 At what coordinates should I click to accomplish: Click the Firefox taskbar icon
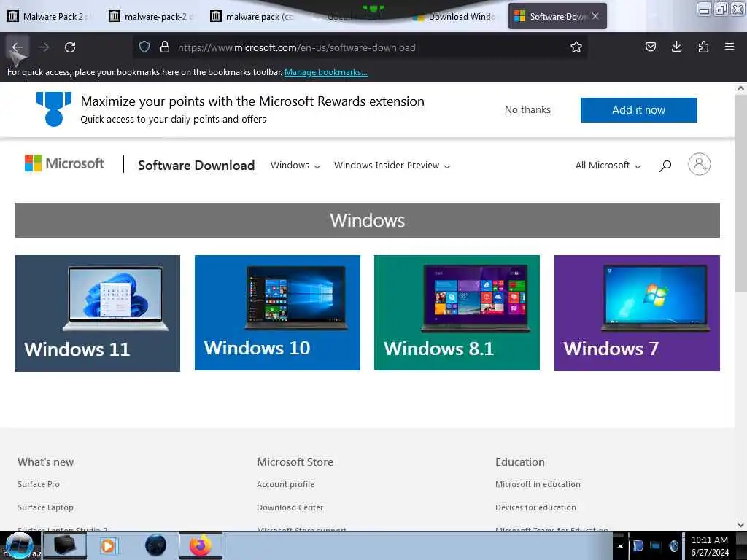[x=201, y=545]
